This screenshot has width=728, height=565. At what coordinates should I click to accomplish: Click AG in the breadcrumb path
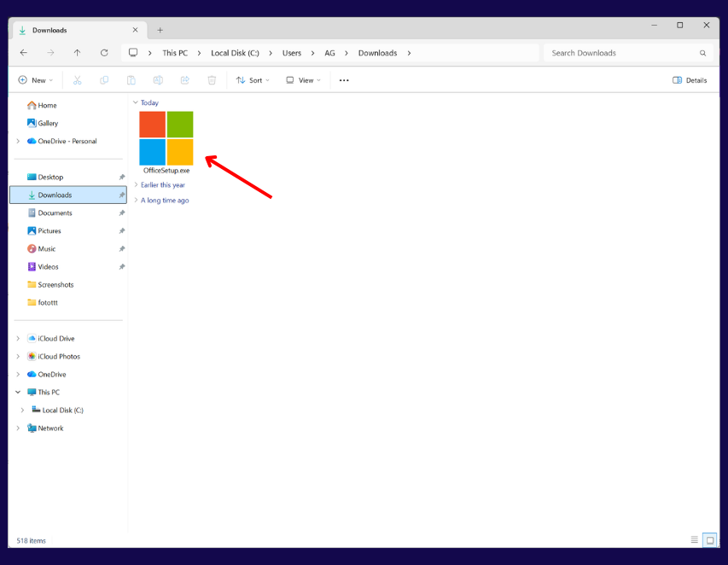pos(329,53)
